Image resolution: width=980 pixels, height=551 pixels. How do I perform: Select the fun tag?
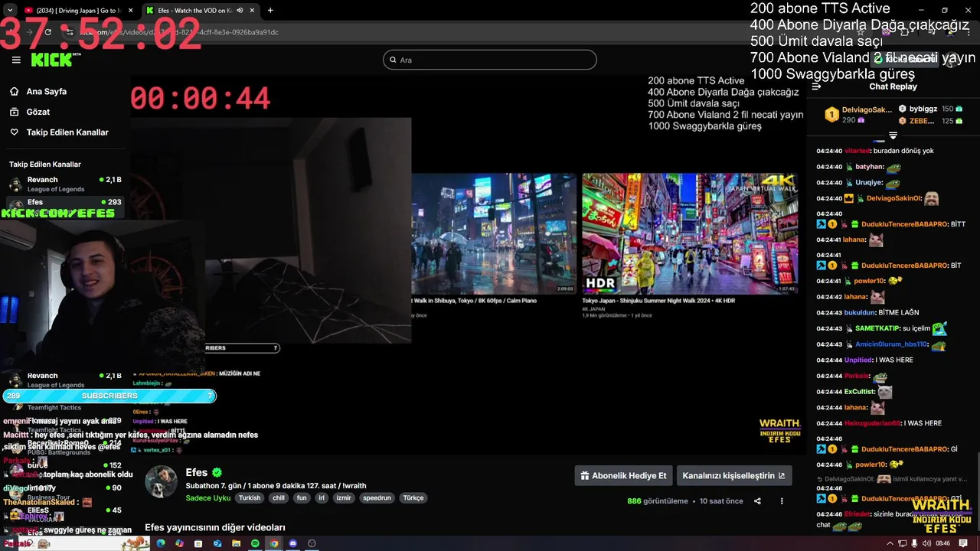click(302, 497)
